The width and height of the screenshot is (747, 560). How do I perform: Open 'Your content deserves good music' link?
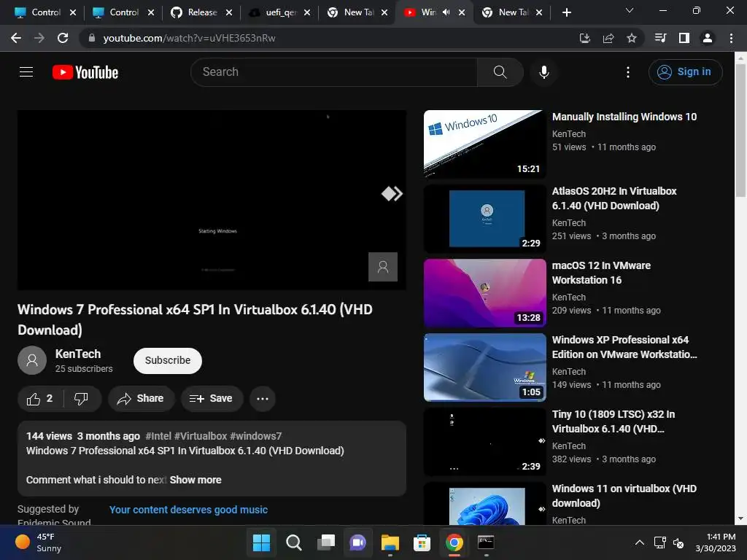pos(189,510)
